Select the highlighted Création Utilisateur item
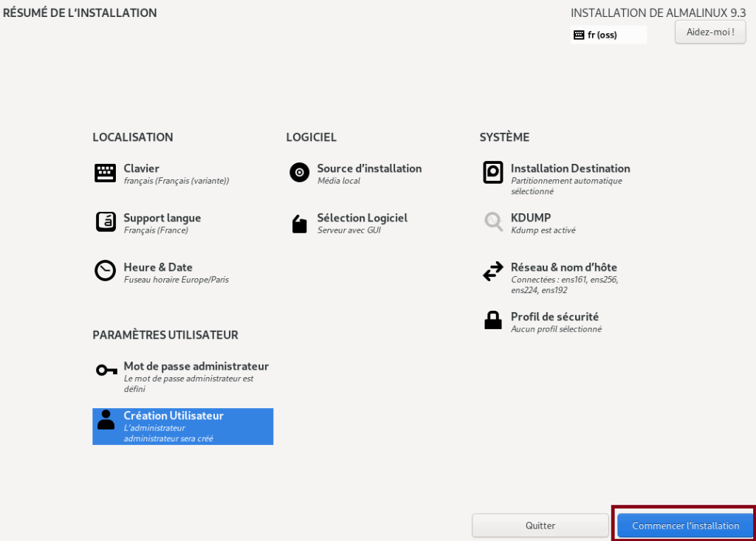 (x=182, y=427)
